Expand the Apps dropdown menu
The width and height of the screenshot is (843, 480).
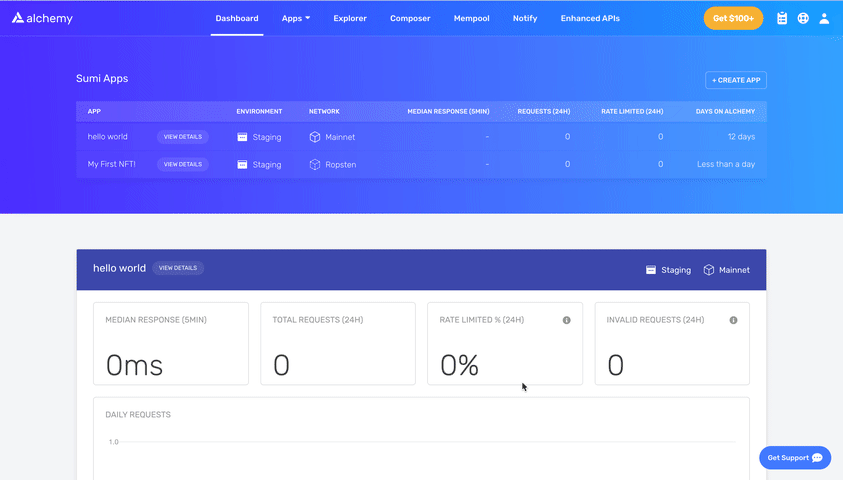(x=296, y=18)
